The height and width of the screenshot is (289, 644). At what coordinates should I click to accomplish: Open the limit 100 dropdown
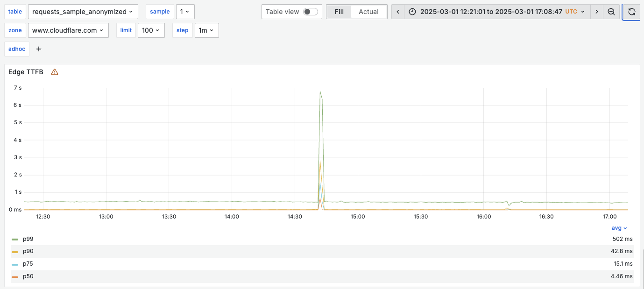[x=151, y=30]
